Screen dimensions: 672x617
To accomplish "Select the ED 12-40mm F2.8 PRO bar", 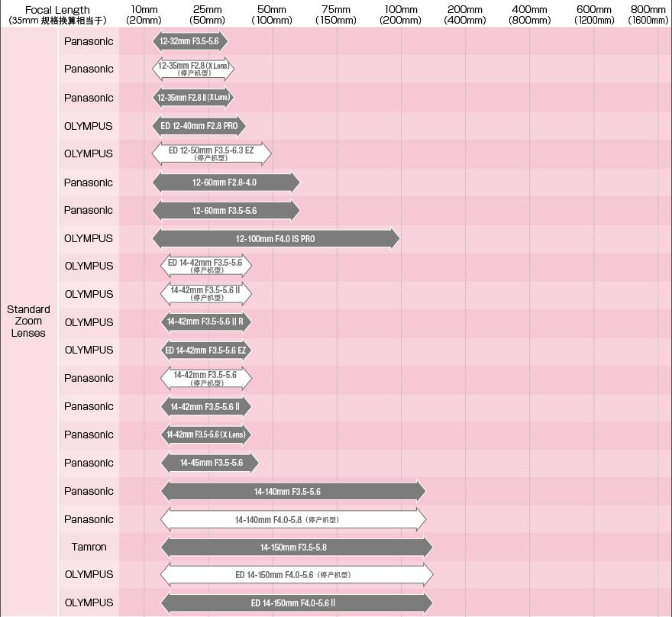I will point(199,126).
